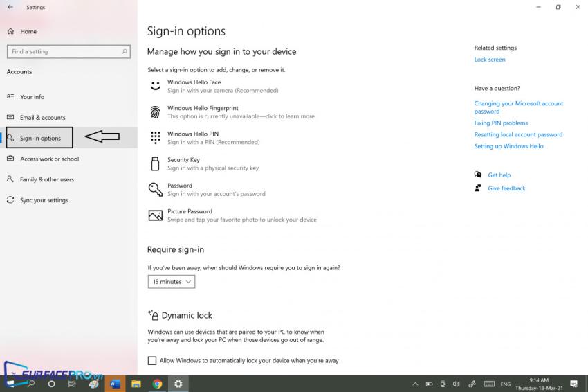Click the Get help chat bubble icon
Image resolution: width=588 pixels, height=392 pixels.
click(478, 175)
